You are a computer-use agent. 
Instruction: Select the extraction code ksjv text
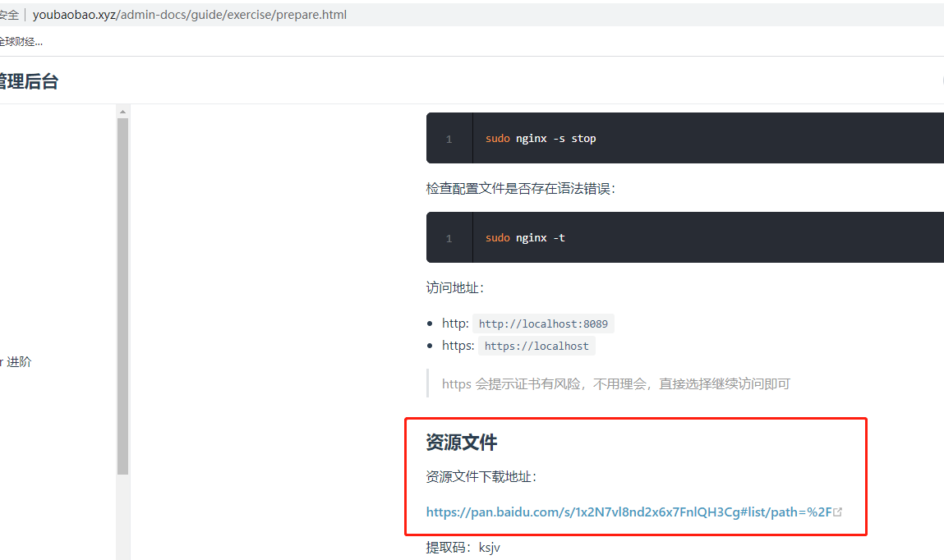pyautogui.click(x=490, y=547)
